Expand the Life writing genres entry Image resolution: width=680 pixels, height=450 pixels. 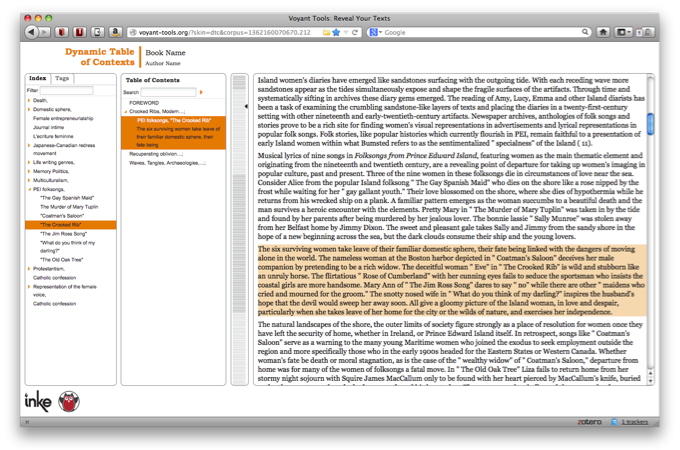coord(29,163)
